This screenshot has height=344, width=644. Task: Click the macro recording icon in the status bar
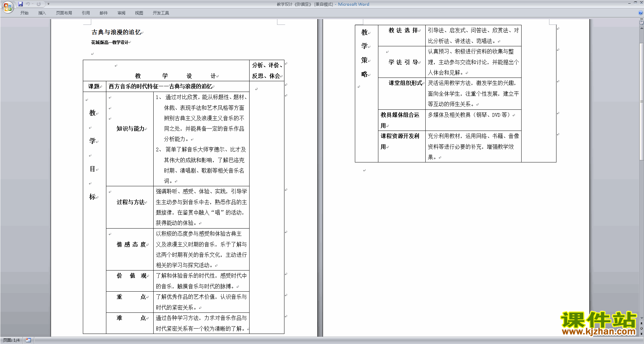(28, 340)
